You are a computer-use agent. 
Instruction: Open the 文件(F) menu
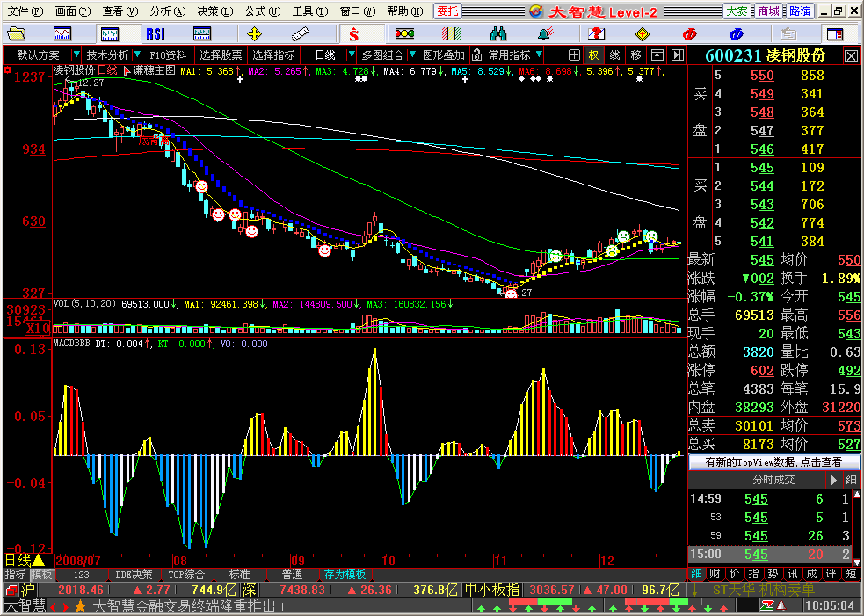tap(25, 11)
